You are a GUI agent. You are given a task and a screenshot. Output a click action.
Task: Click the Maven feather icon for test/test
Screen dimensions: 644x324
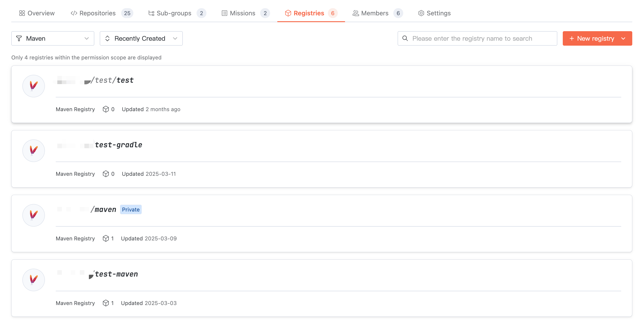click(33, 86)
